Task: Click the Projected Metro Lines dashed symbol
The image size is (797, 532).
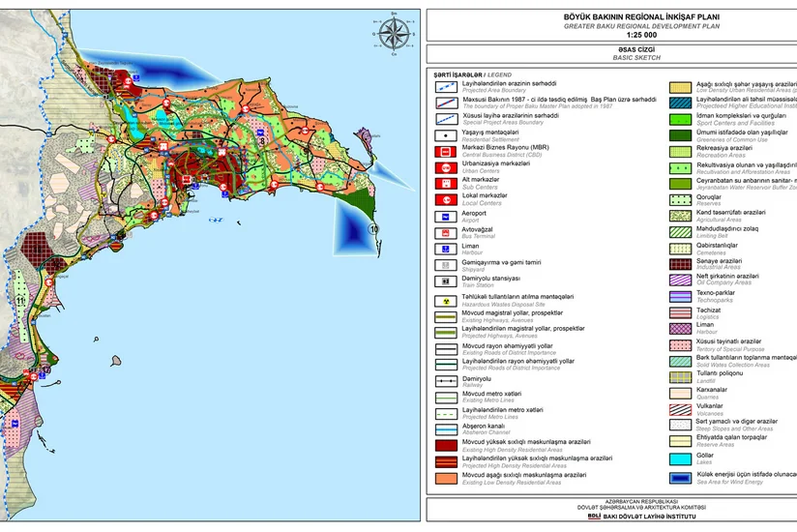Action: click(x=446, y=414)
